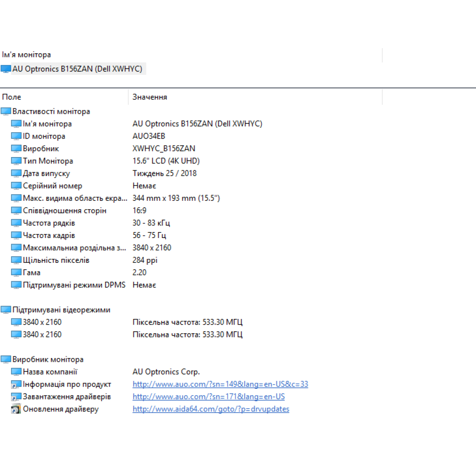This screenshot has width=476, height=476.
Task: Select the Частота кадрів field label
Action: point(49,235)
